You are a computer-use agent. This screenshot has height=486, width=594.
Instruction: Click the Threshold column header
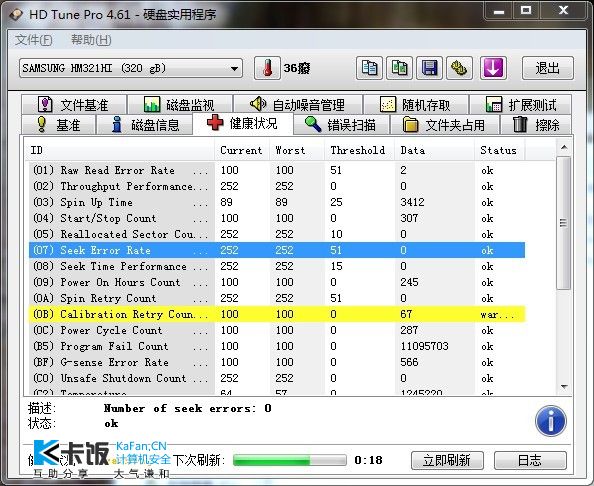(x=359, y=150)
